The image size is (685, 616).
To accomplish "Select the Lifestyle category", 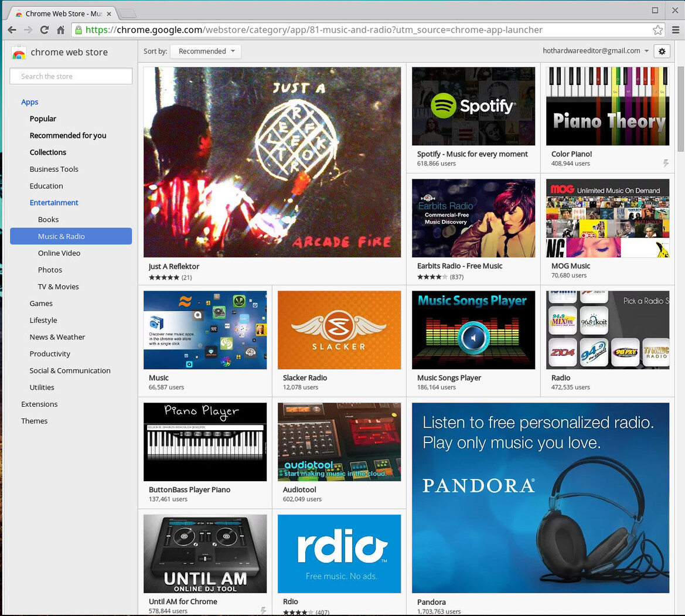I will (x=43, y=320).
